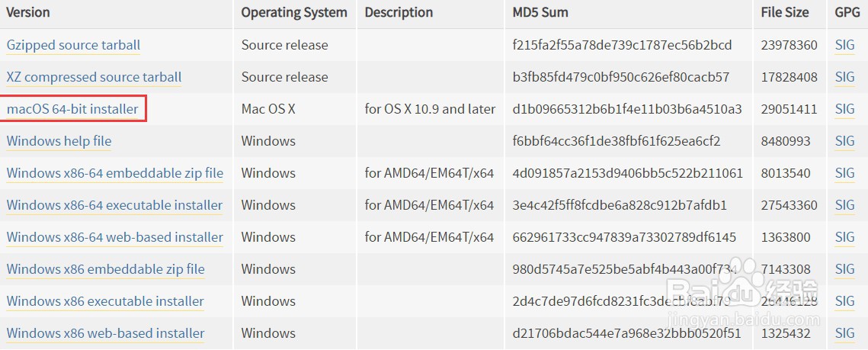Select Windows x86-64 executable installer link

114,205
